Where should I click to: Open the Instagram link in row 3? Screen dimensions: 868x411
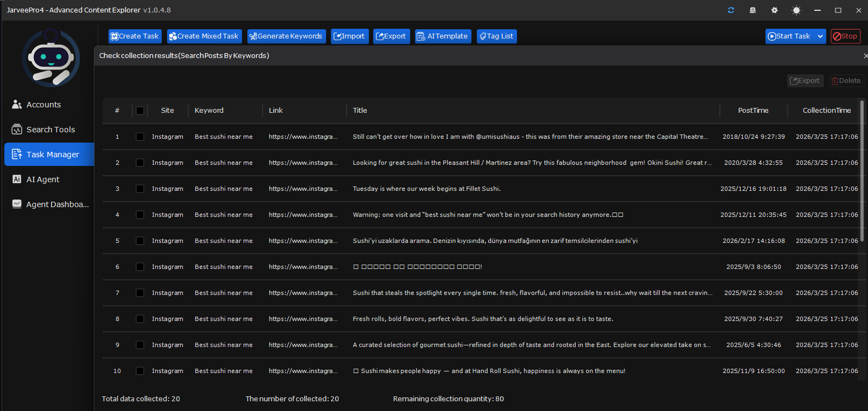point(303,189)
